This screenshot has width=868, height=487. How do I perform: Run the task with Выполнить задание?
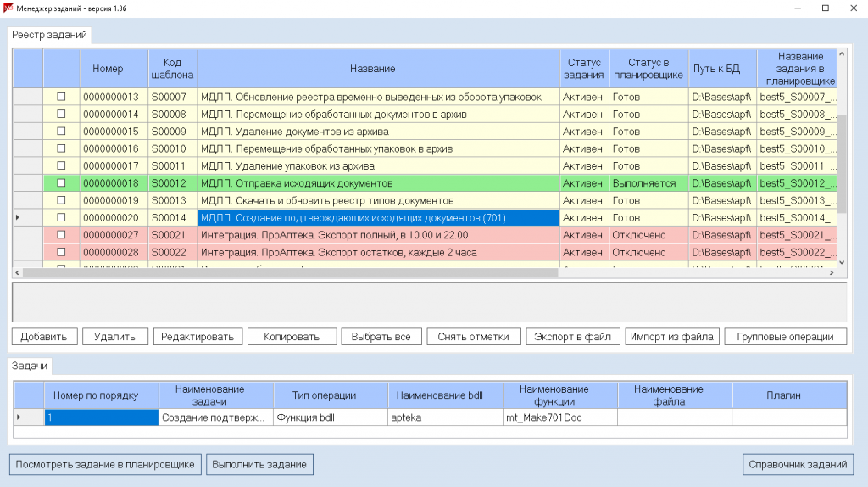click(260, 464)
